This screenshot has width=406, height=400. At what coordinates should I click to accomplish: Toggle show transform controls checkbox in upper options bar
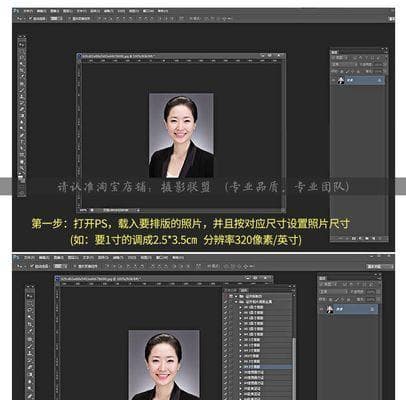coord(69,19)
